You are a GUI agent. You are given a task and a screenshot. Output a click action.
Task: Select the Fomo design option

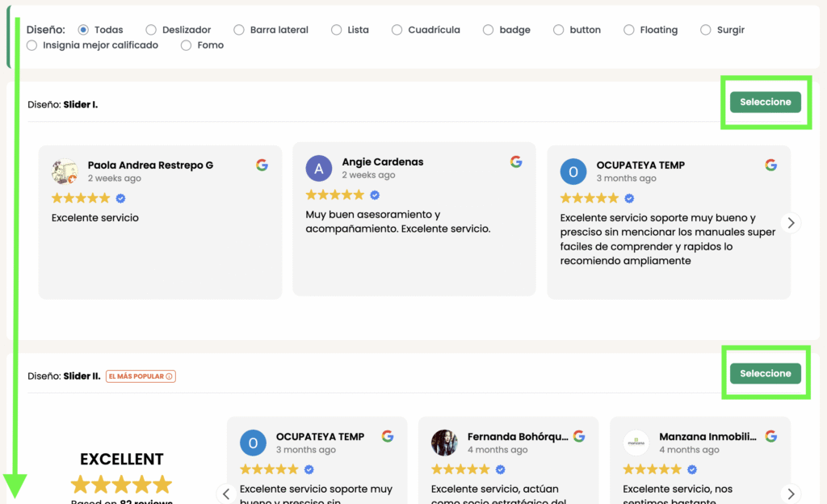point(186,45)
